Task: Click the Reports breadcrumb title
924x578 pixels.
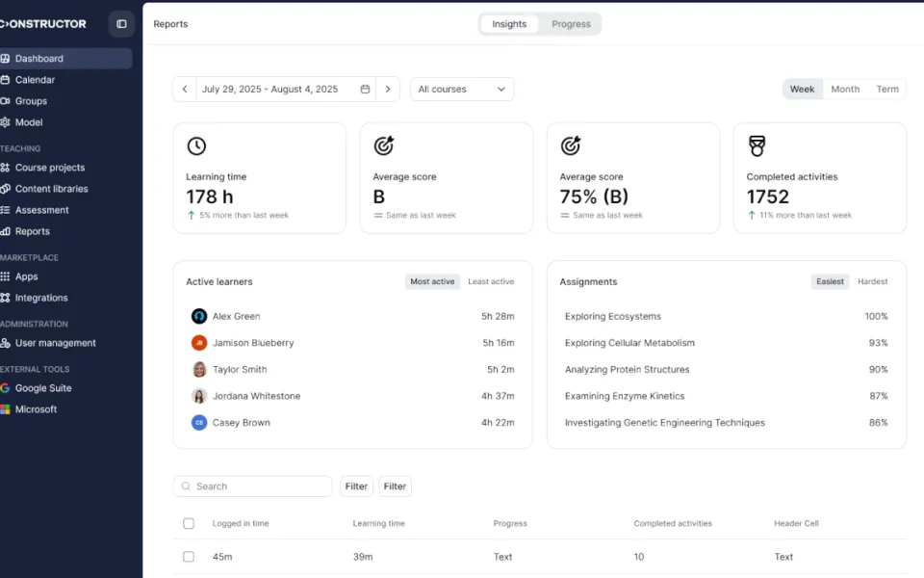Action: (170, 24)
